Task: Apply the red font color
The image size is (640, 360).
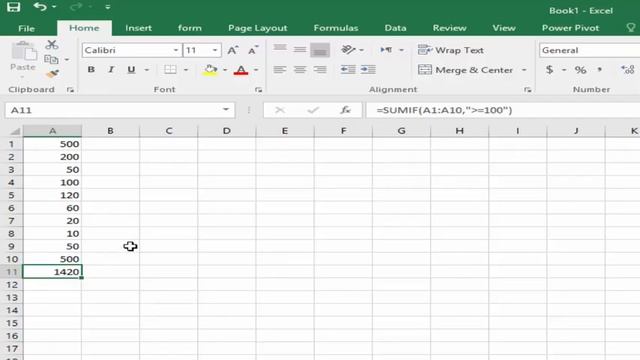Action: tap(241, 70)
